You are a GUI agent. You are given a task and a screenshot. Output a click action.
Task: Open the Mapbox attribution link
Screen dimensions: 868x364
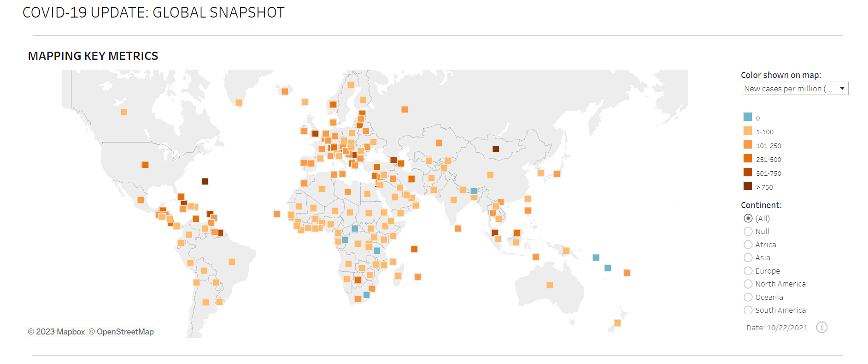(56, 332)
